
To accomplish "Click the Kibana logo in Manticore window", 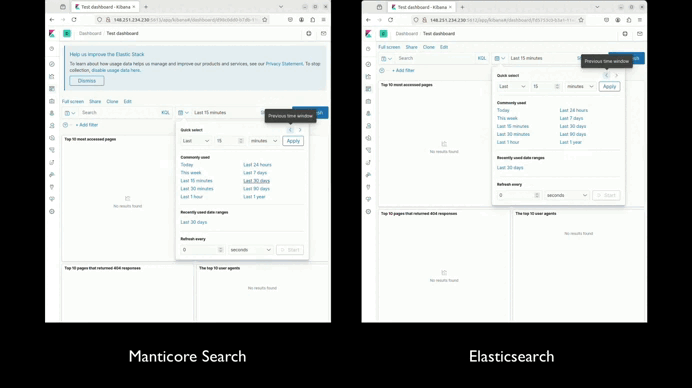I will click(52, 34).
